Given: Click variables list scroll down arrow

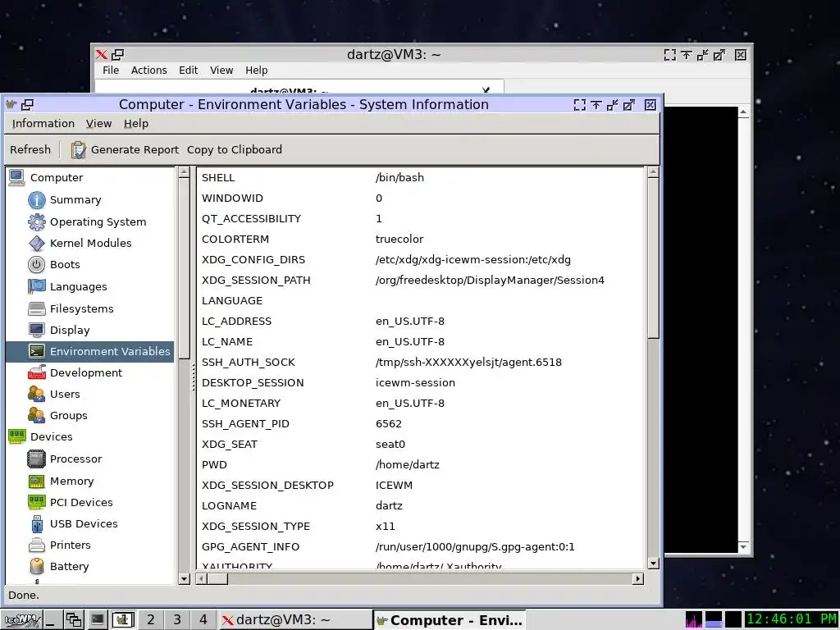Looking at the screenshot, I should pyautogui.click(x=653, y=563).
